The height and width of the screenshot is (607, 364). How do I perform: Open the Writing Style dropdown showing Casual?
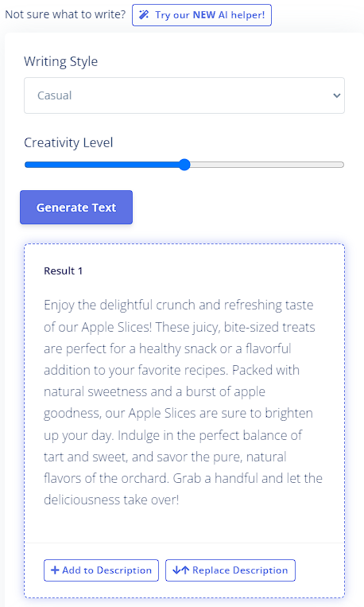184,95
